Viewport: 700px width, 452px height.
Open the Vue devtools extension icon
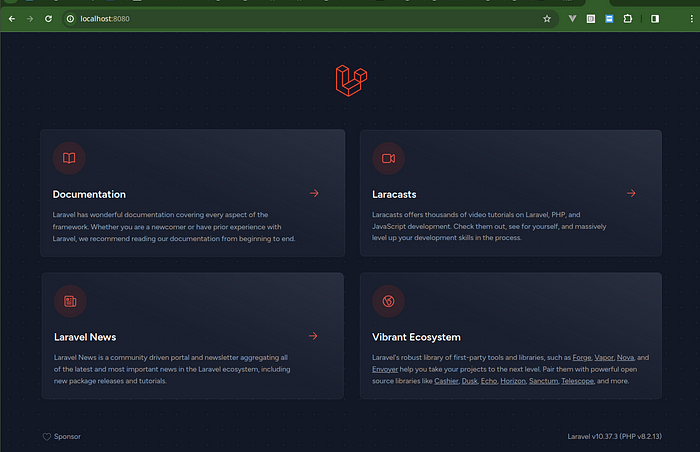click(572, 19)
